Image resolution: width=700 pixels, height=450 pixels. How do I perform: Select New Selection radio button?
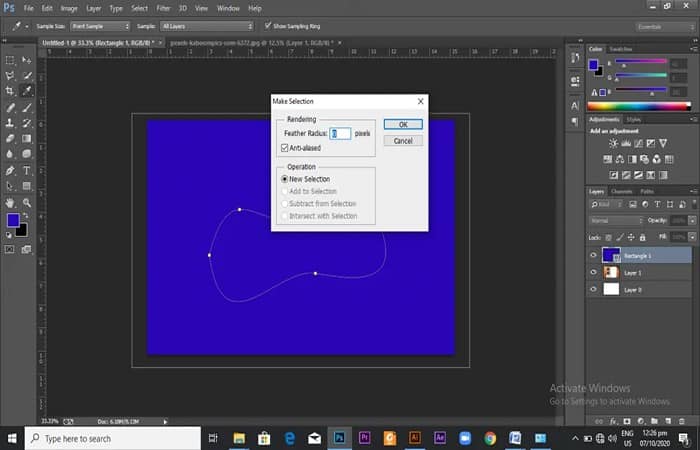(x=284, y=179)
